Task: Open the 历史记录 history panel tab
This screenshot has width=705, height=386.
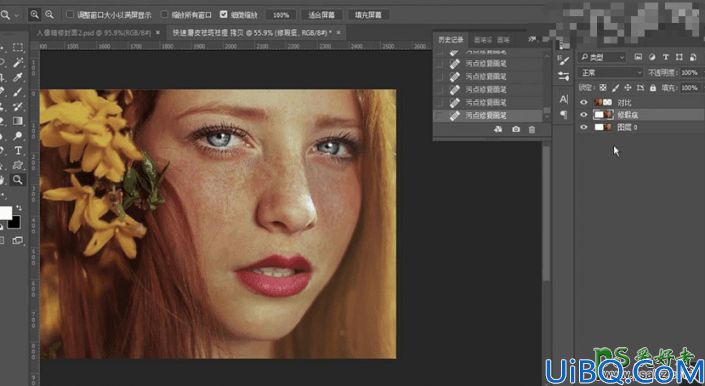Action: [451, 40]
